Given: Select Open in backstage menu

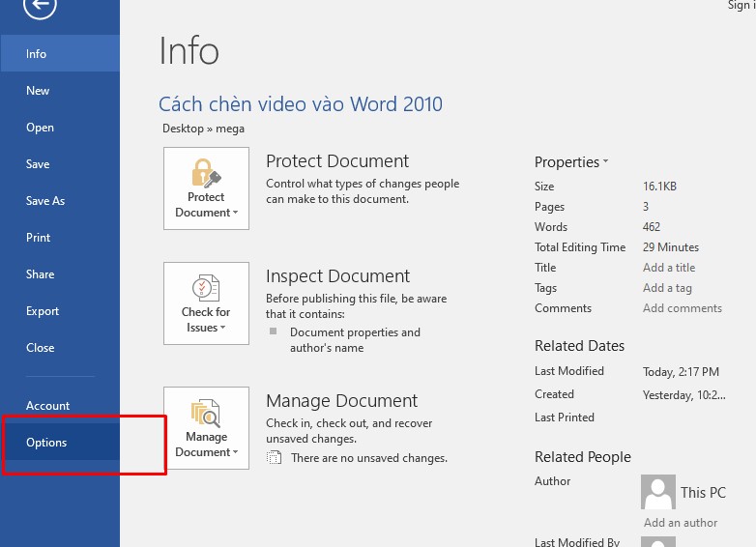Looking at the screenshot, I should point(60,128).
